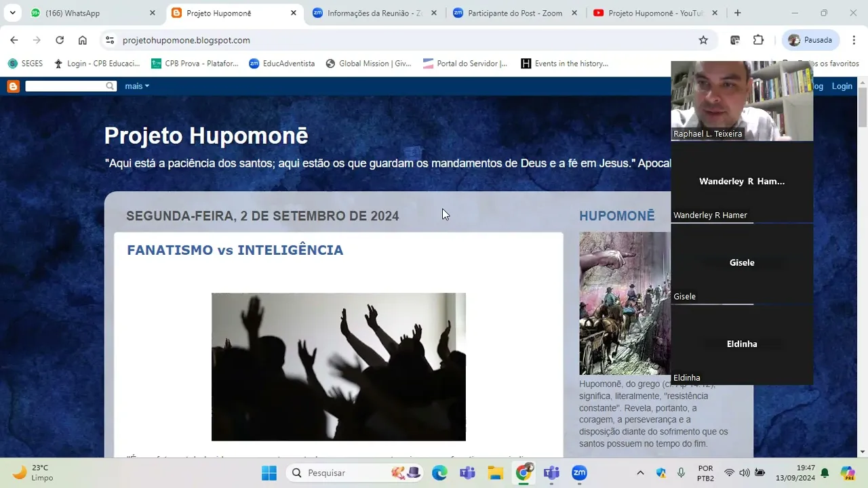Open the Windows Start menu
Screen dimensions: 868x488
269,473
